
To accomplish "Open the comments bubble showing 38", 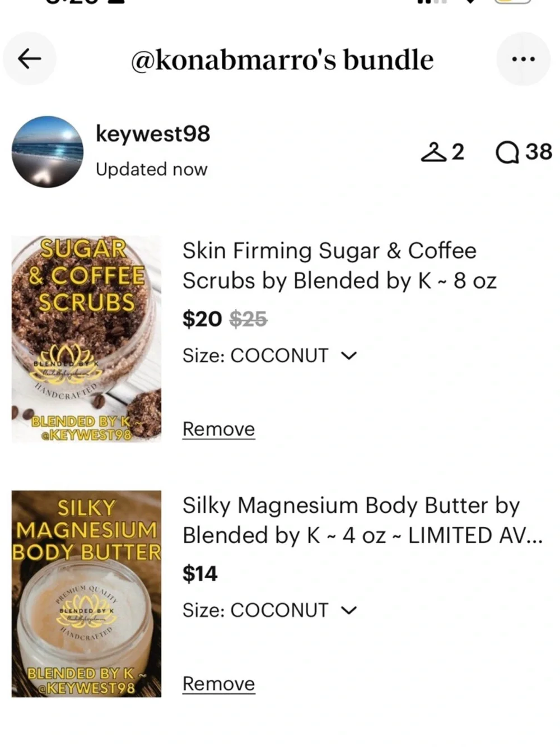I will pos(524,152).
